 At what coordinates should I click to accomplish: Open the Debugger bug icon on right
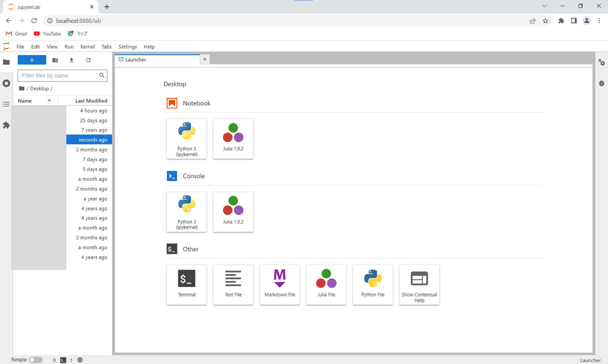[x=602, y=83]
